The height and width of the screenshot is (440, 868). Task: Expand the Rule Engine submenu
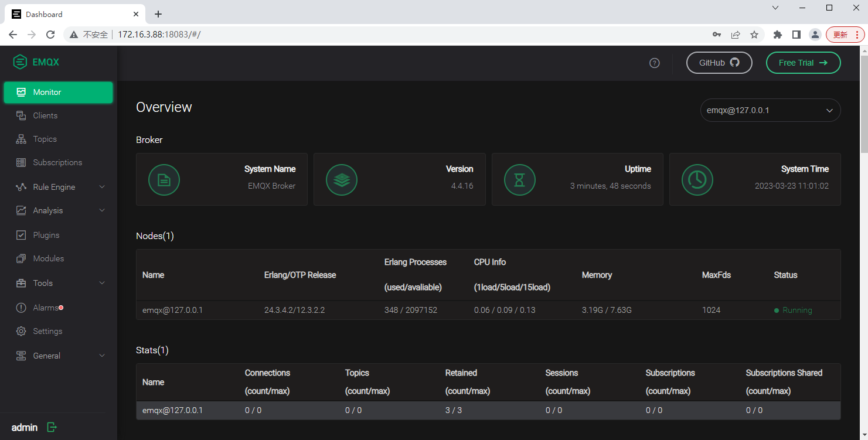(58, 187)
